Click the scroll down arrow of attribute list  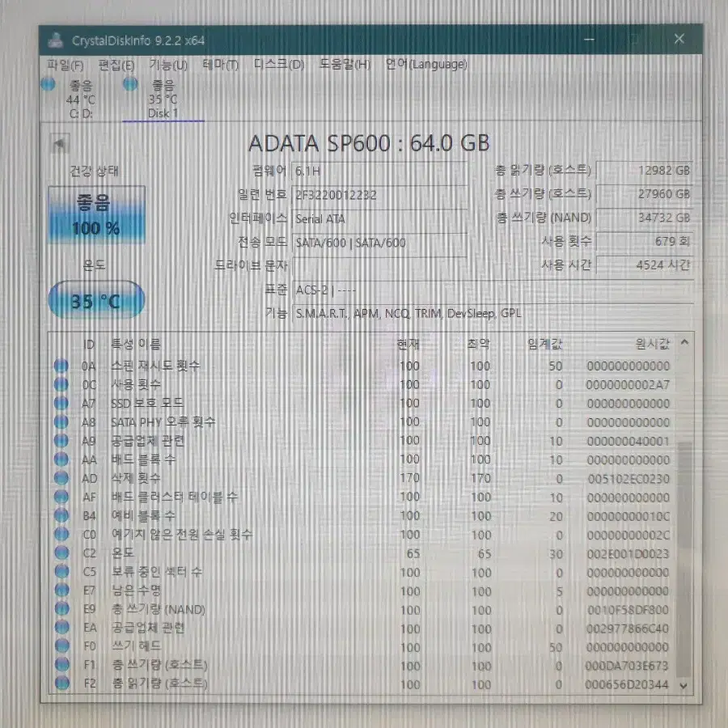[684, 685]
